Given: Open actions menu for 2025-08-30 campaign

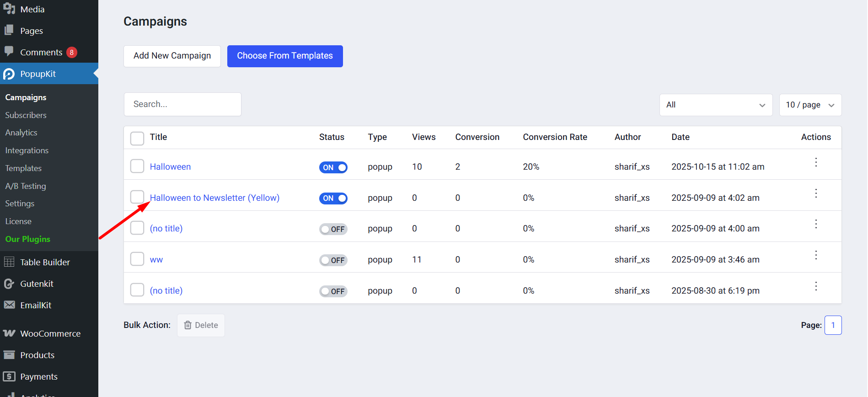Looking at the screenshot, I should click(816, 286).
